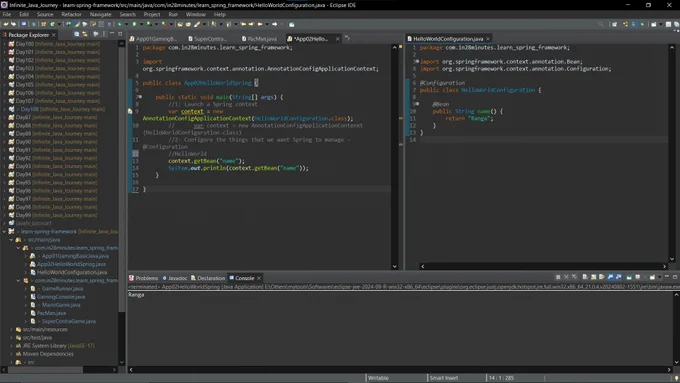Click the Back navigation arrow in toolbar
The width and height of the screenshot is (680, 383).
pyautogui.click(x=260, y=24)
